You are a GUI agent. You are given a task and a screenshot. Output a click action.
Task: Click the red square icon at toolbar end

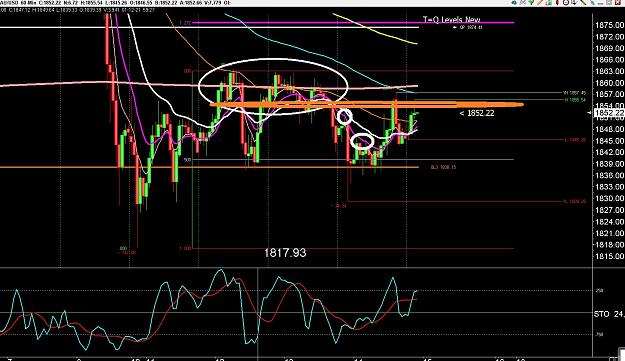618,2
